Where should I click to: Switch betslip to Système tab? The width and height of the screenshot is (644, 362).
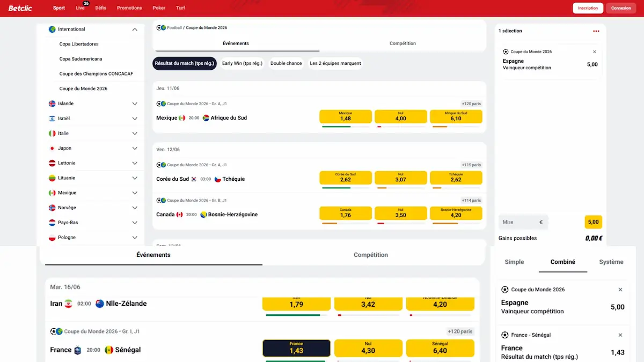(611, 262)
